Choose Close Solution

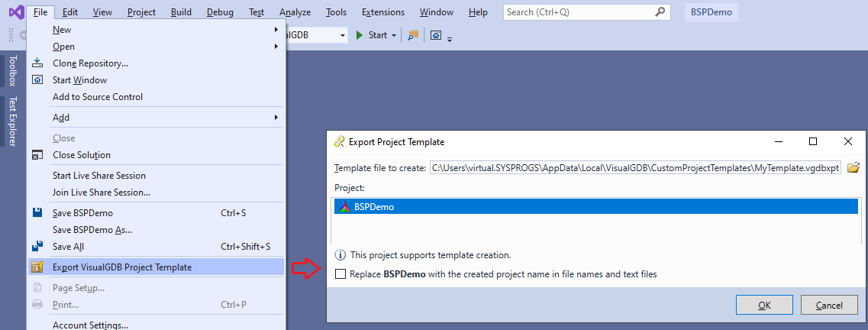pyautogui.click(x=156, y=155)
